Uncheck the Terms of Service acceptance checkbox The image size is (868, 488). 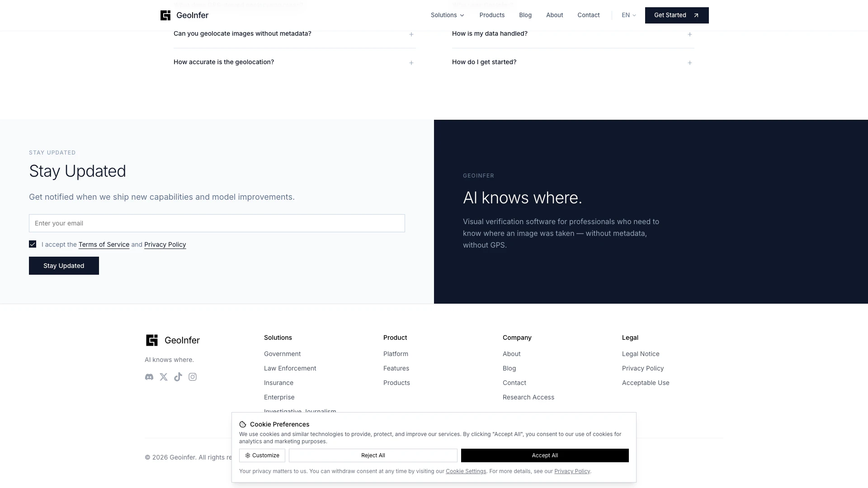[33, 244]
